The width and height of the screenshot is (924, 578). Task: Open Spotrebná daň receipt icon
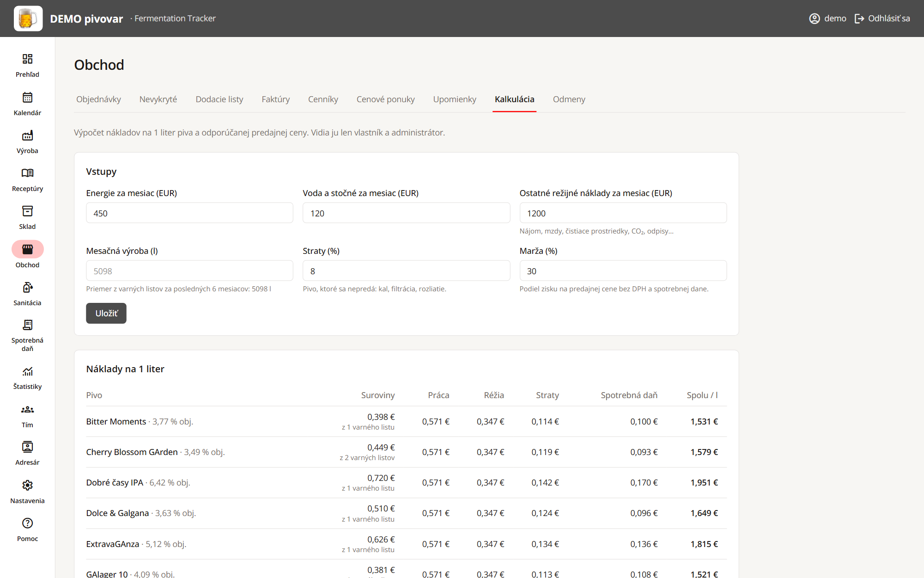click(x=27, y=325)
